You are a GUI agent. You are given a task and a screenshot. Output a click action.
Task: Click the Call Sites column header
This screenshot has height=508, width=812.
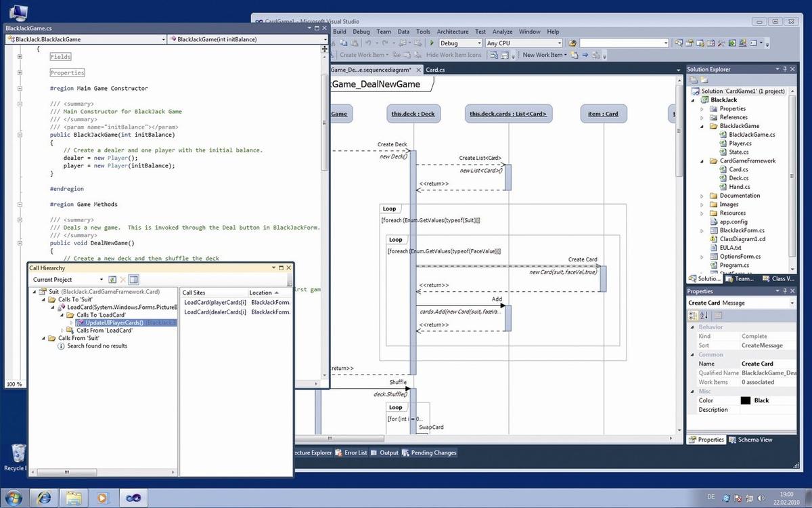(213, 293)
